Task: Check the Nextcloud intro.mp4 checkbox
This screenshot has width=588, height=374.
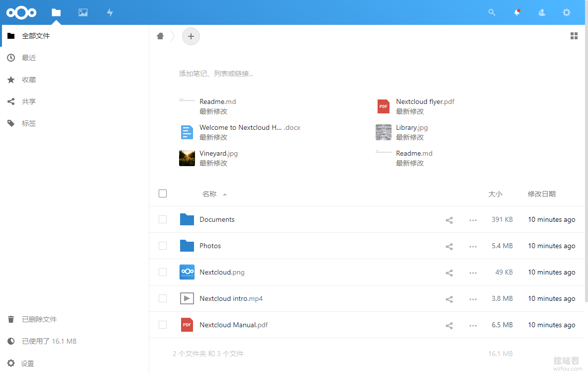Action: pos(162,298)
